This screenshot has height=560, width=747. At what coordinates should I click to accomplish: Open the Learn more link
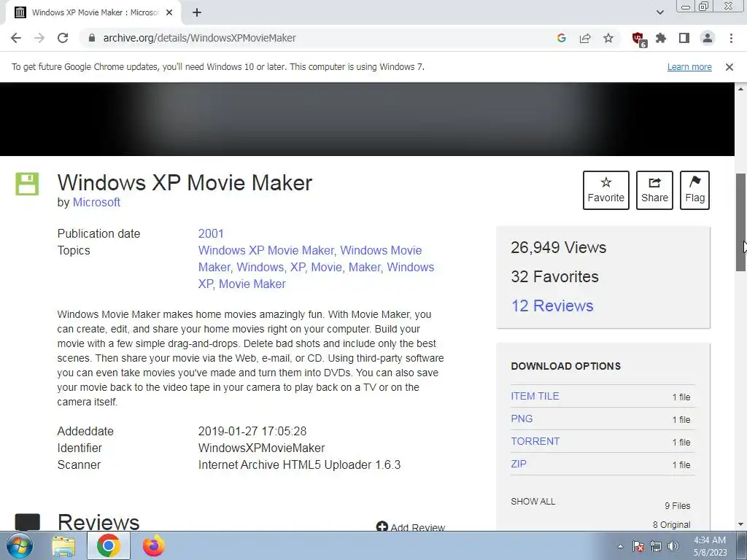click(689, 67)
